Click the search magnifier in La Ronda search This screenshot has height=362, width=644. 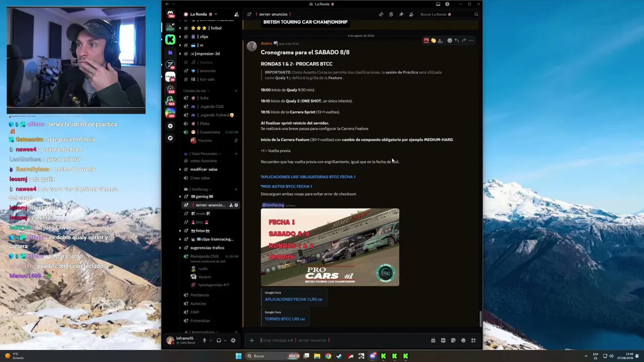[476, 15]
